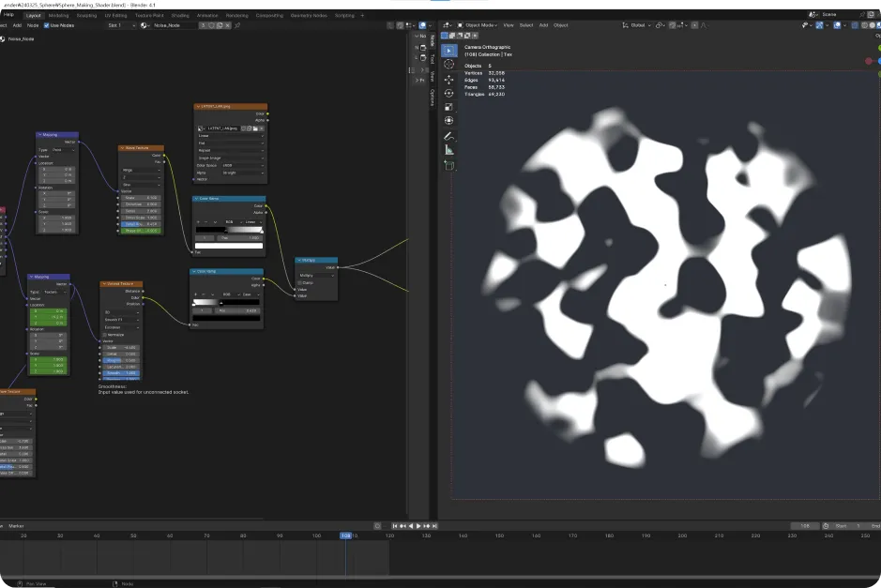Image resolution: width=881 pixels, height=588 pixels.
Task: Open the Marker menu in the timeline
Action: 16,526
